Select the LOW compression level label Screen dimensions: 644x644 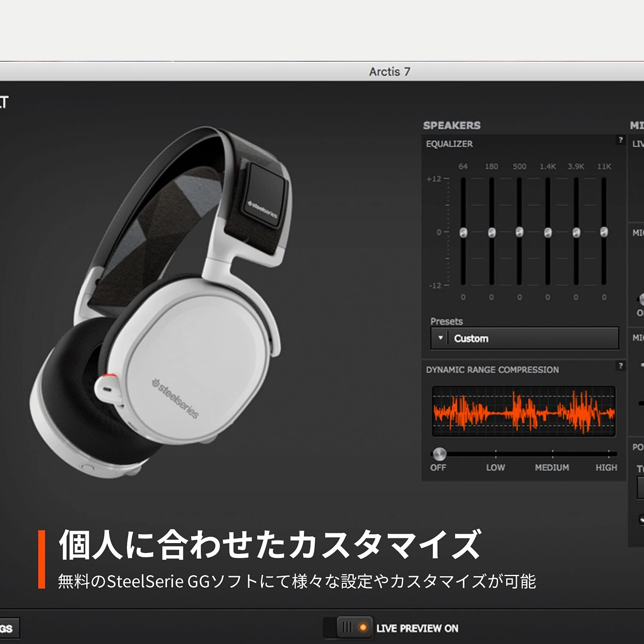tap(495, 468)
